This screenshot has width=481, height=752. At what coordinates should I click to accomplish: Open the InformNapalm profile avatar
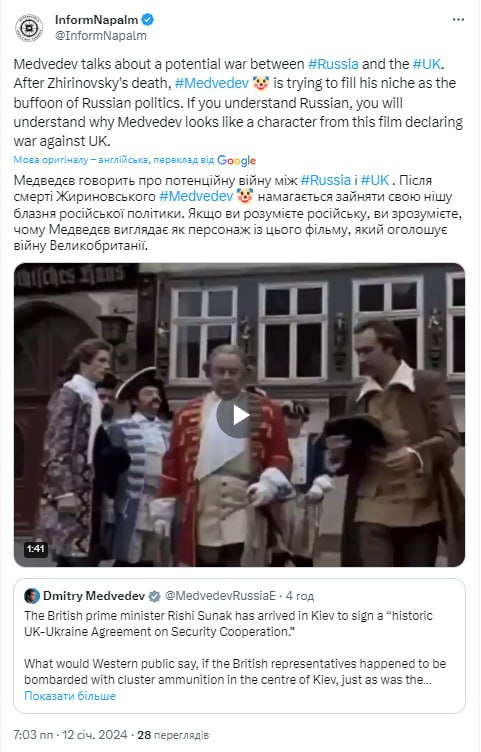coord(29,28)
